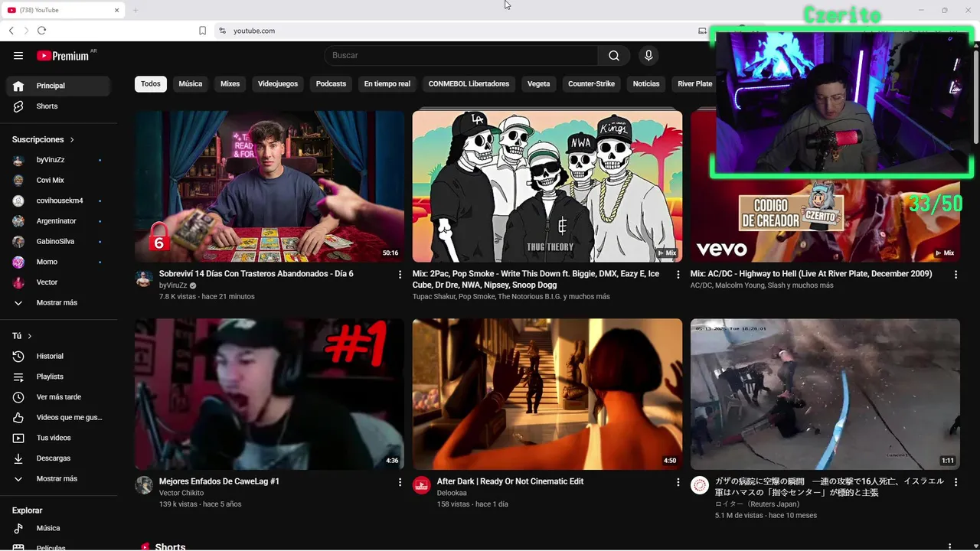This screenshot has height=551, width=980.
Task: Open options menu for 2Pac Mix
Action: pyautogui.click(x=678, y=274)
